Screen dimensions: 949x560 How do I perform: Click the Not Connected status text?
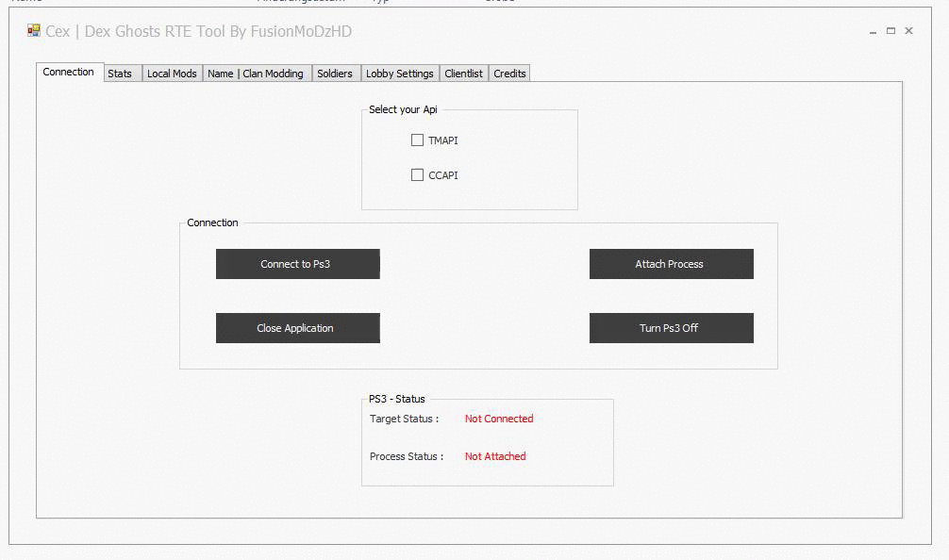point(499,419)
